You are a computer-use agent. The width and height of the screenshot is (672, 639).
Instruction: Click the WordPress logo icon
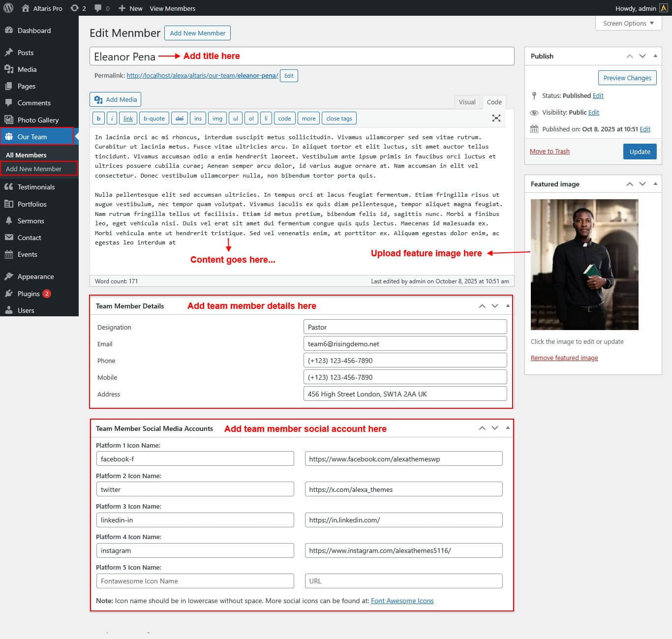coord(8,8)
